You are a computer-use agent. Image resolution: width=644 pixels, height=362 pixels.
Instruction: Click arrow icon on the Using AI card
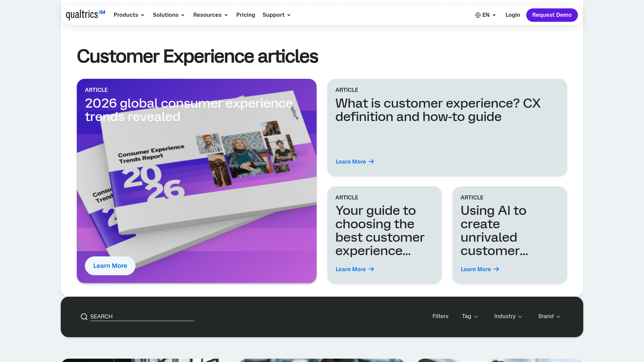tap(496, 269)
